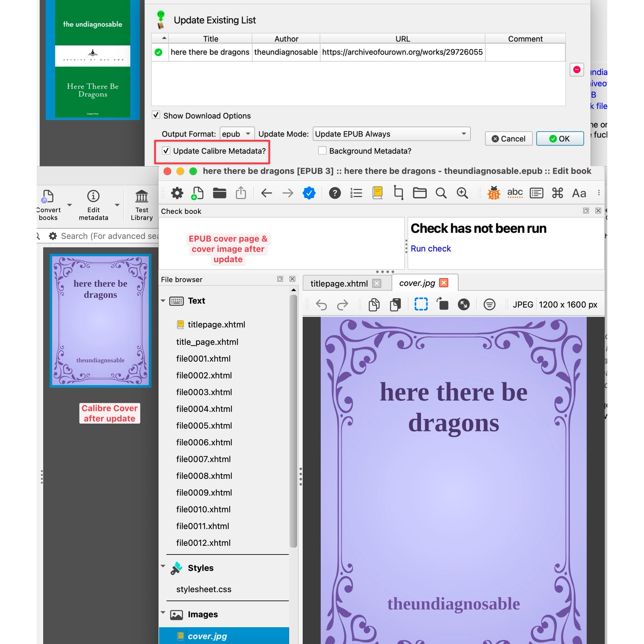
Task: Uncheck Update Calibre Metadata checkbox
Action: [166, 151]
